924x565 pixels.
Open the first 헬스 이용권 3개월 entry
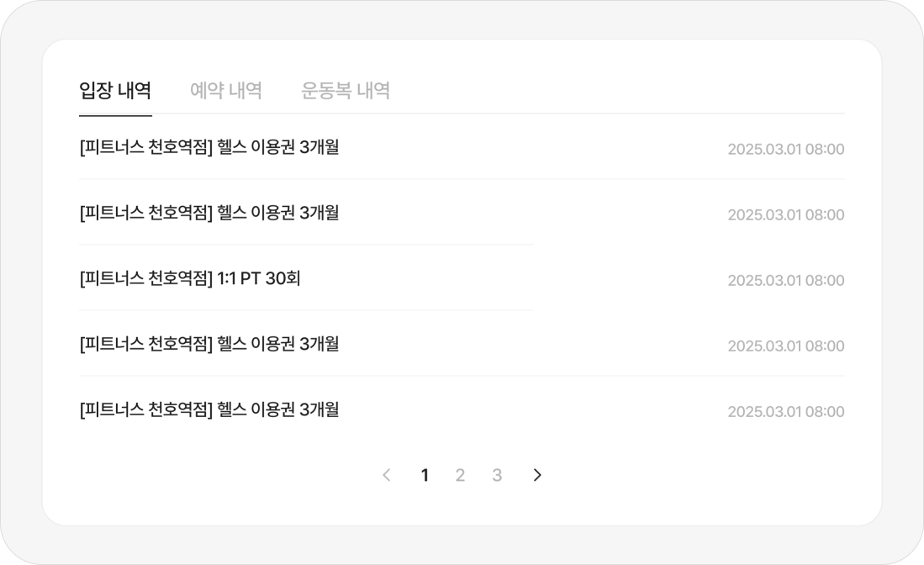pyautogui.click(x=277, y=147)
